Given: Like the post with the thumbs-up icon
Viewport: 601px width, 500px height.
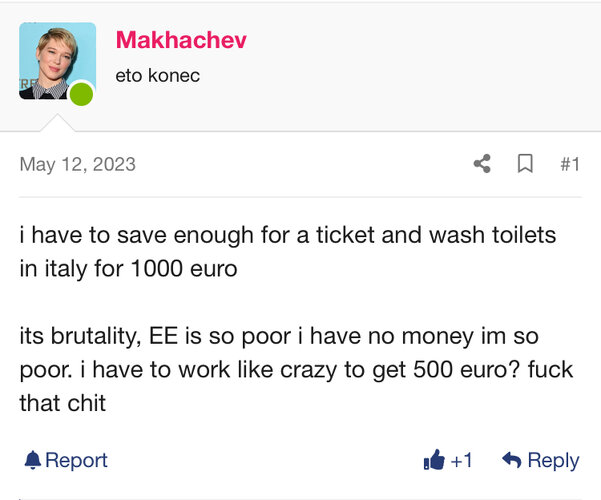Looking at the screenshot, I should (434, 460).
